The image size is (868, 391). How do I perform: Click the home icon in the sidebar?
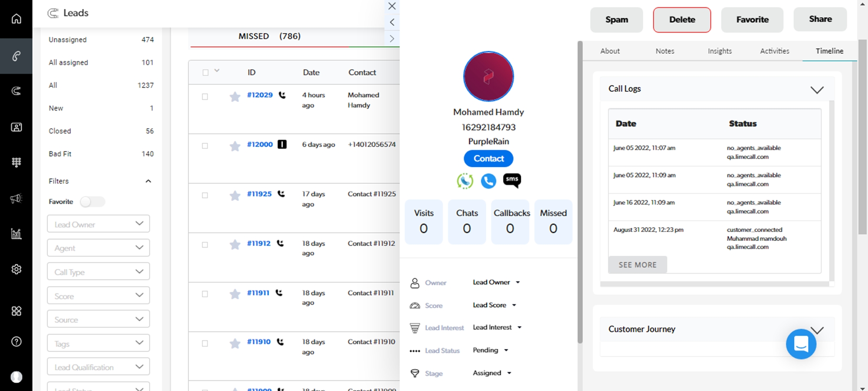[x=16, y=19]
